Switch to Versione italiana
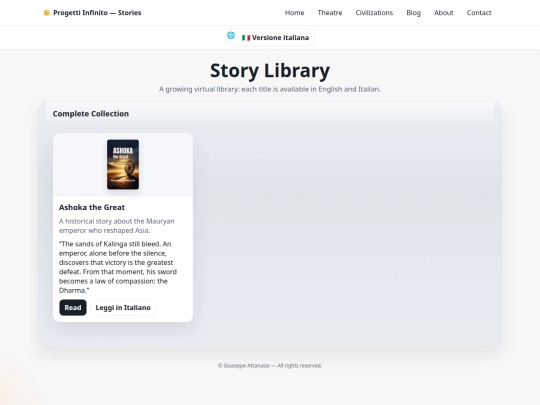540x405 pixels. click(x=270, y=37)
